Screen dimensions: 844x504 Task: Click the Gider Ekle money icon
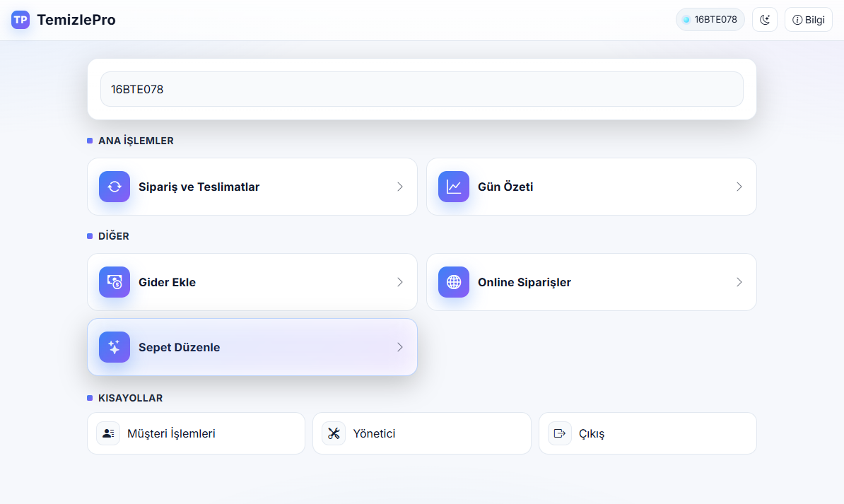tap(115, 282)
